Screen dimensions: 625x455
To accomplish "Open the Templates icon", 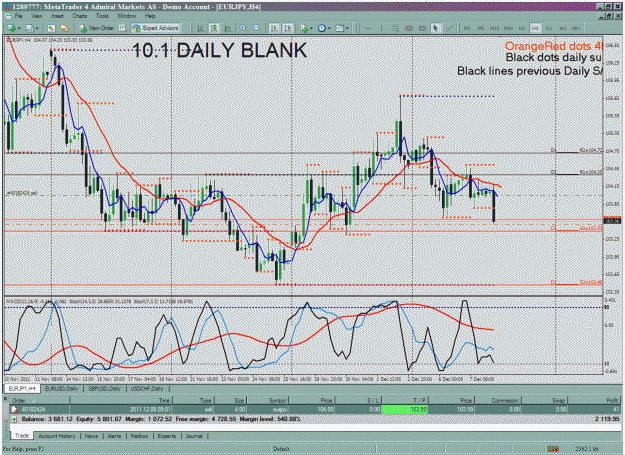I will coord(340,28).
